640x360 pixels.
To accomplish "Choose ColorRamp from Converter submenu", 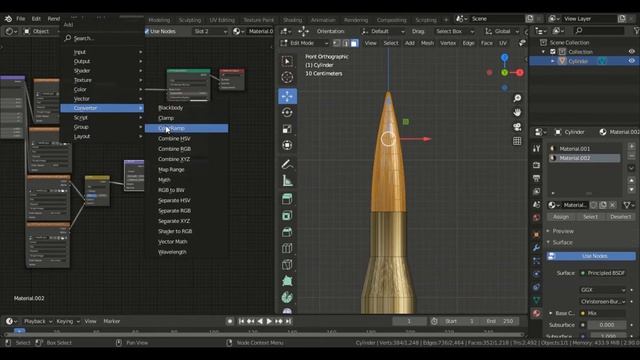I will click(187, 128).
